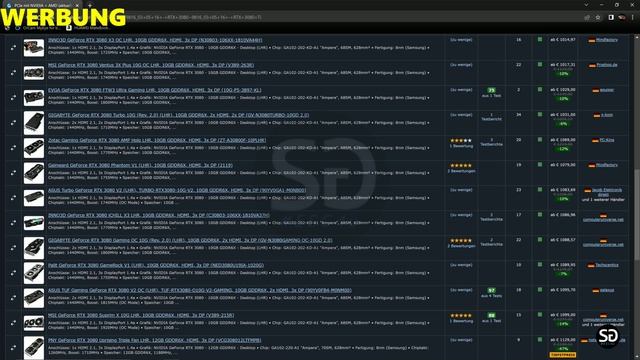Image resolution: width=640 pixels, height=360 pixels.
Task: Click compare icon for Palit RTX 3080 GameRock
Action: tap(13, 273)
